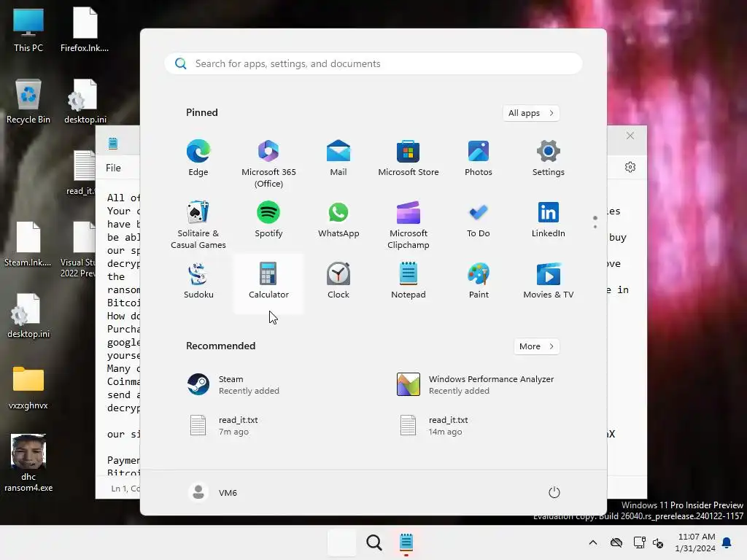Show More recommended items
Viewport: 747px width, 560px height.
click(x=536, y=346)
